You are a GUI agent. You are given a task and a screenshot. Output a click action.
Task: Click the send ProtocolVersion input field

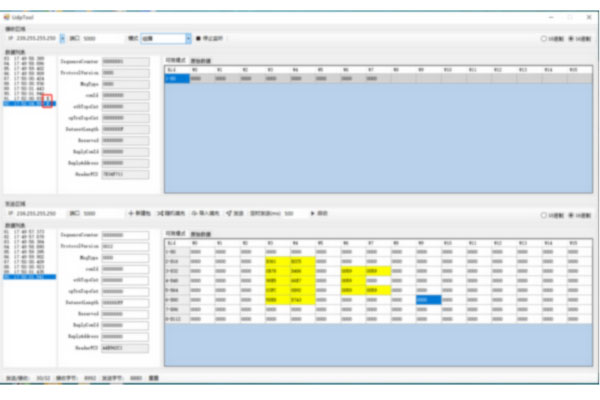pos(126,247)
